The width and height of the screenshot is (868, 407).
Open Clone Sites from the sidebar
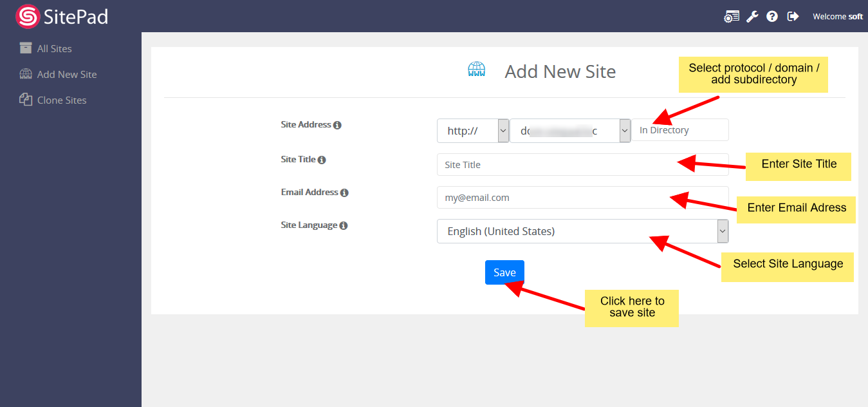pyautogui.click(x=62, y=100)
